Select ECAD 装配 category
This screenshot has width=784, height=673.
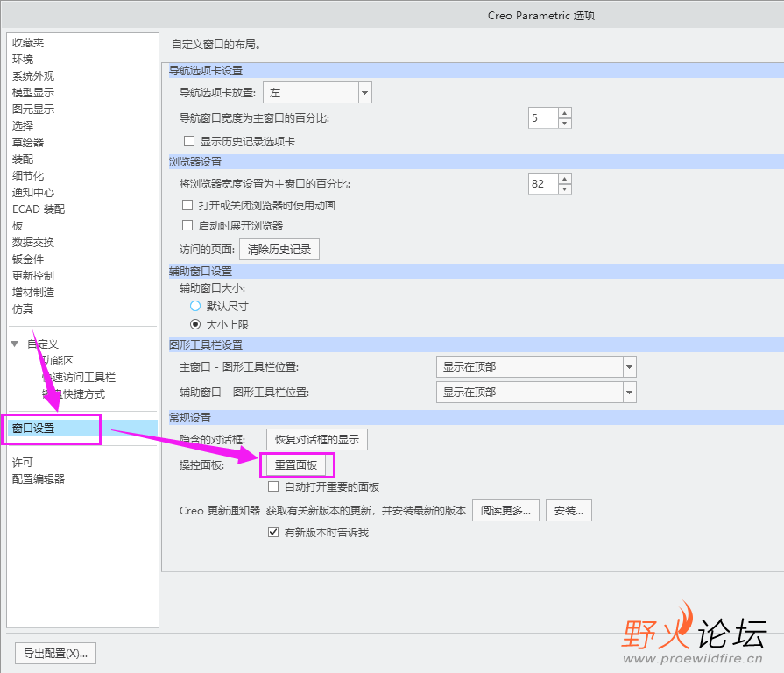point(39,209)
